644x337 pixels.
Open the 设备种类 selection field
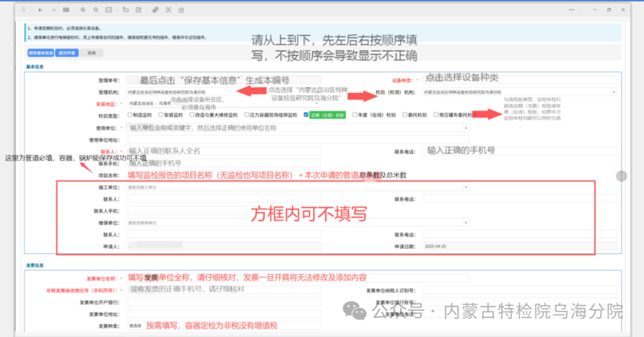(521, 81)
